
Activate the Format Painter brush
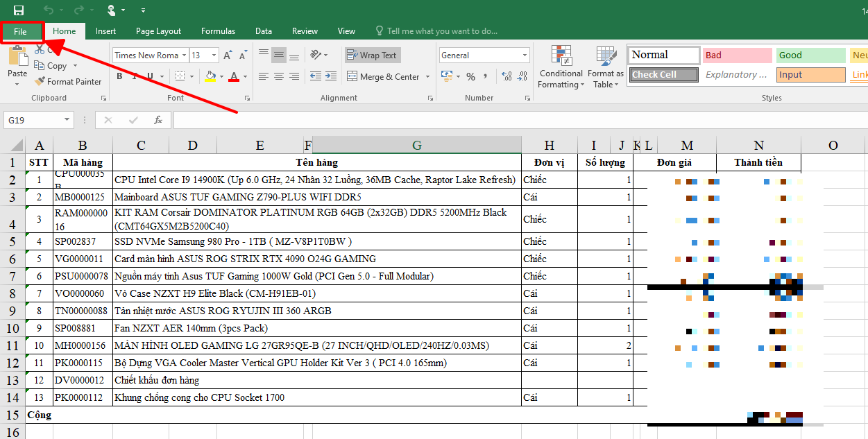(68, 82)
